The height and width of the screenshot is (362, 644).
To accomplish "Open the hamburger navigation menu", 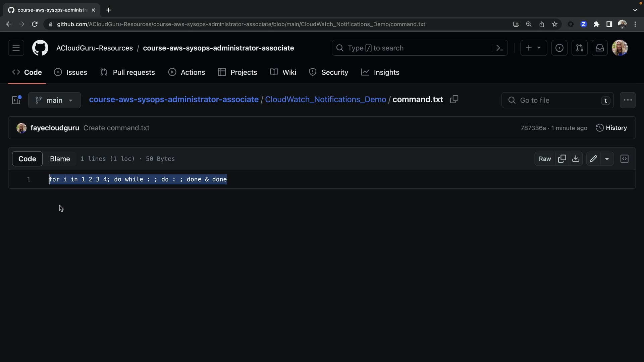I will coord(16,48).
